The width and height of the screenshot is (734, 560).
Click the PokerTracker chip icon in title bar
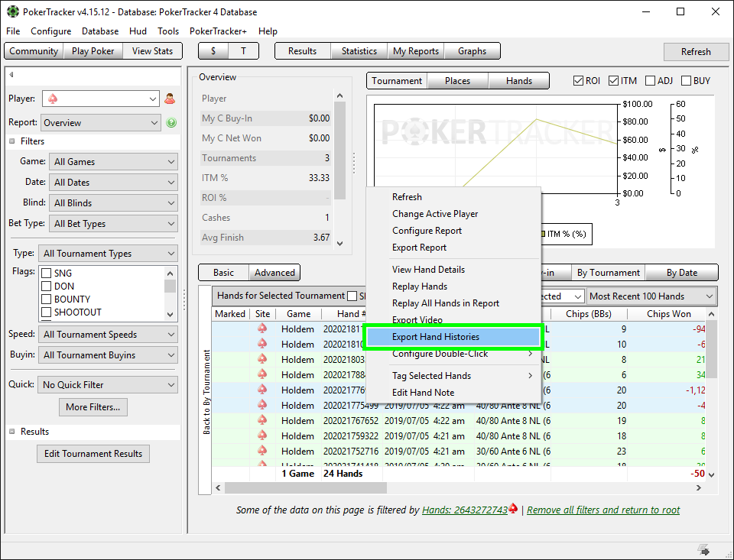pos(12,12)
